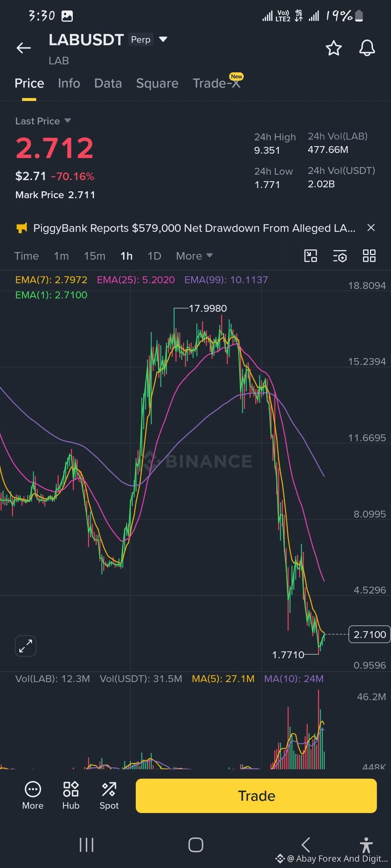The image size is (391, 868).
Task: Select the Perp contract tag
Action: point(140,39)
